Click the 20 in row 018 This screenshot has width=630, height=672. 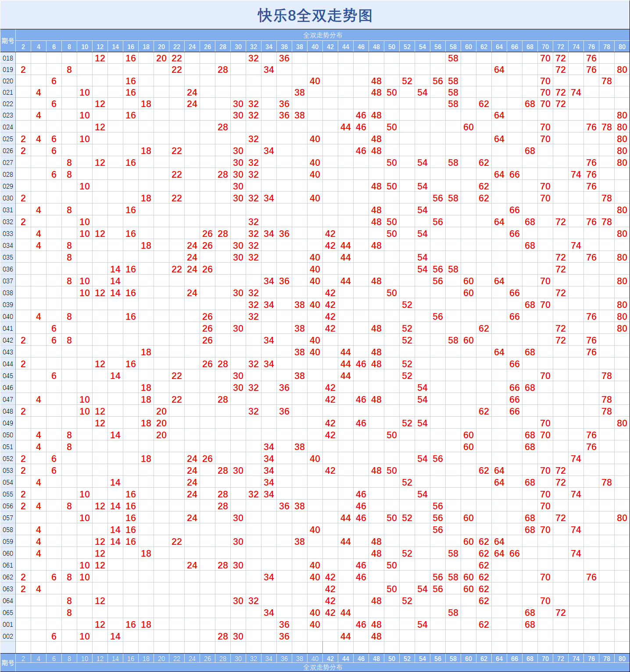pos(161,58)
